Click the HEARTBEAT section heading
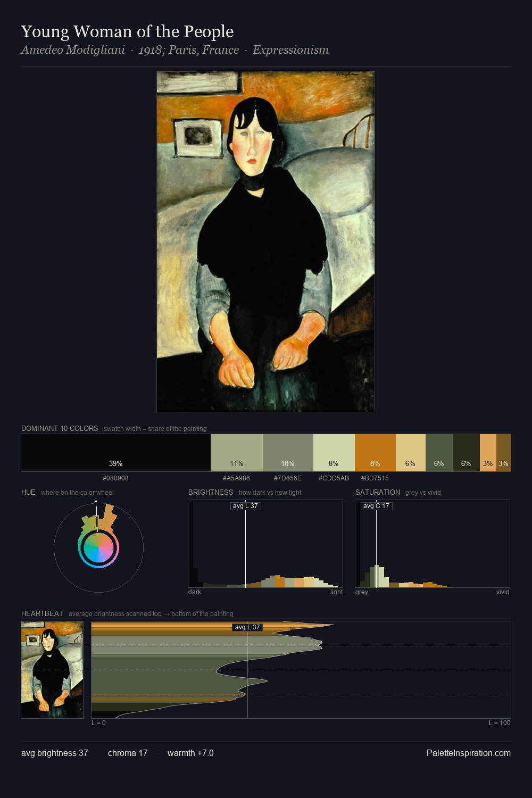 42,613
